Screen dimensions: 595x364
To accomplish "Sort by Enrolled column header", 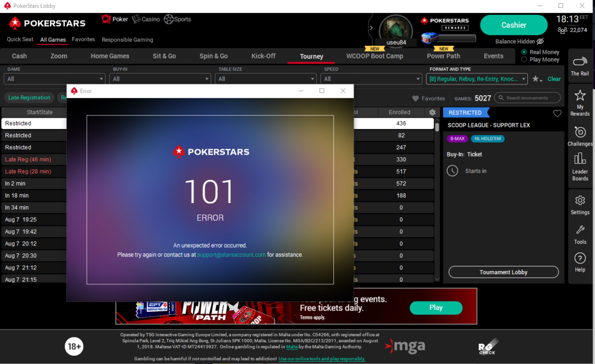I will 399,112.
